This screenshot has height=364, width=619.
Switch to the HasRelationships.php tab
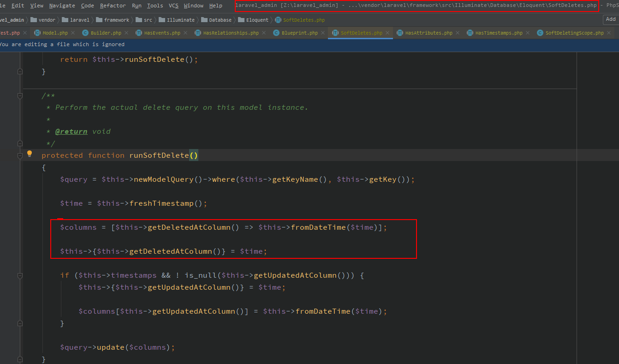(231, 33)
